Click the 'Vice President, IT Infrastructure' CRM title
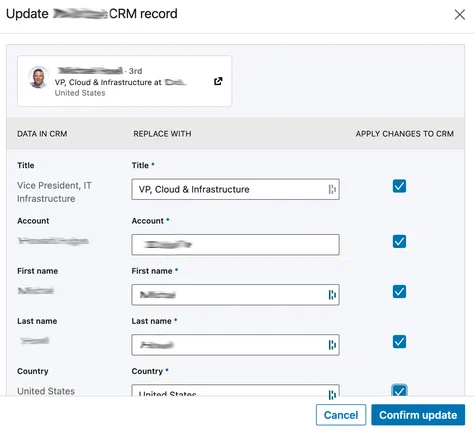475x430 pixels. (54, 192)
